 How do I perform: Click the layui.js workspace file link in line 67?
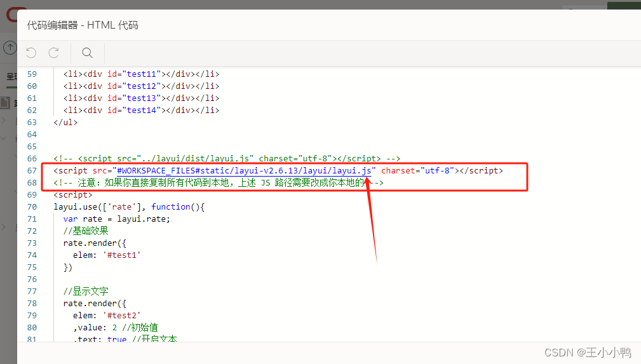click(244, 170)
